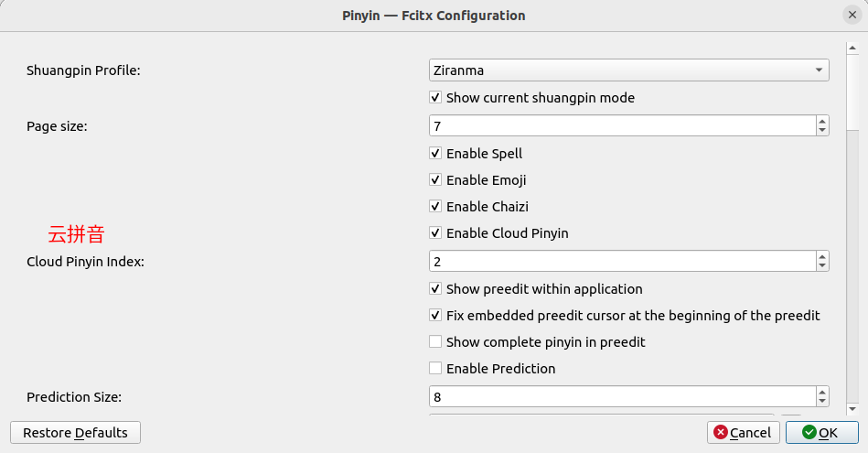
Task: Decrease Cloud Pinyin Index with down arrow
Action: point(822,265)
